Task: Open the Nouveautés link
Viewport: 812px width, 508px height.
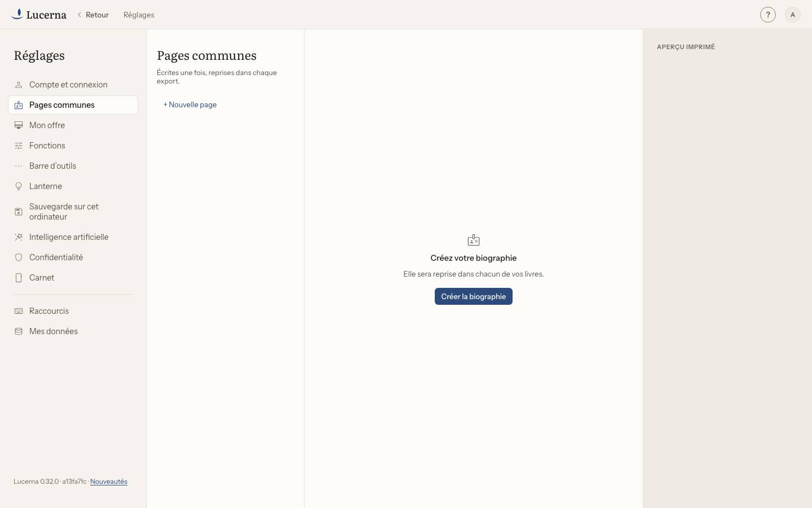Action: coord(109,481)
